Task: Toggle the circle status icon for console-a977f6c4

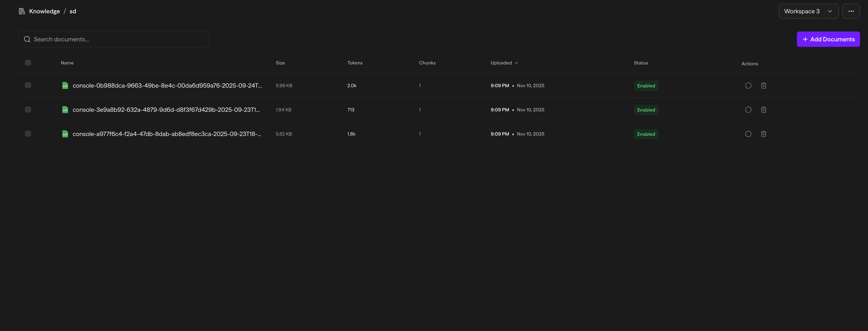Action: tap(748, 134)
